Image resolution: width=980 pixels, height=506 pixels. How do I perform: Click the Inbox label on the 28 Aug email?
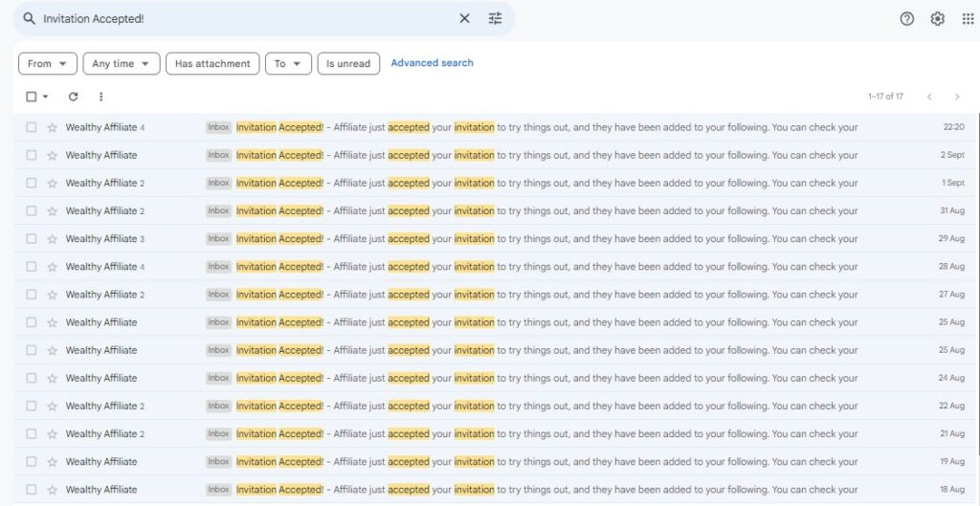click(x=219, y=267)
